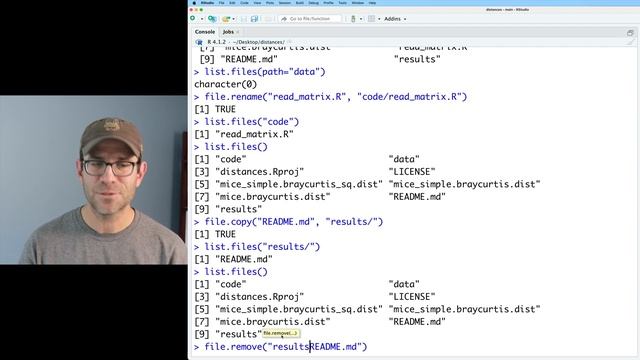Expand the recent files dropdown arrow
This screenshot has width=640, height=360.
233,19
